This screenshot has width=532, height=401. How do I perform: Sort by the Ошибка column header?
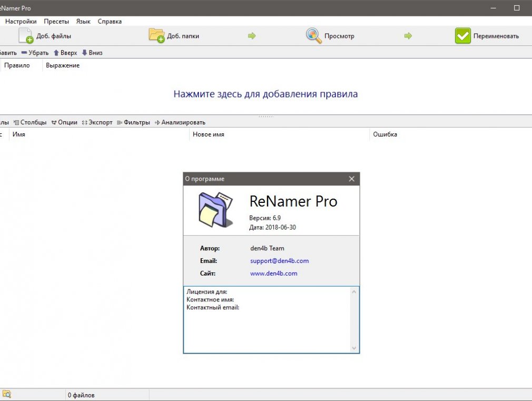pyautogui.click(x=385, y=134)
